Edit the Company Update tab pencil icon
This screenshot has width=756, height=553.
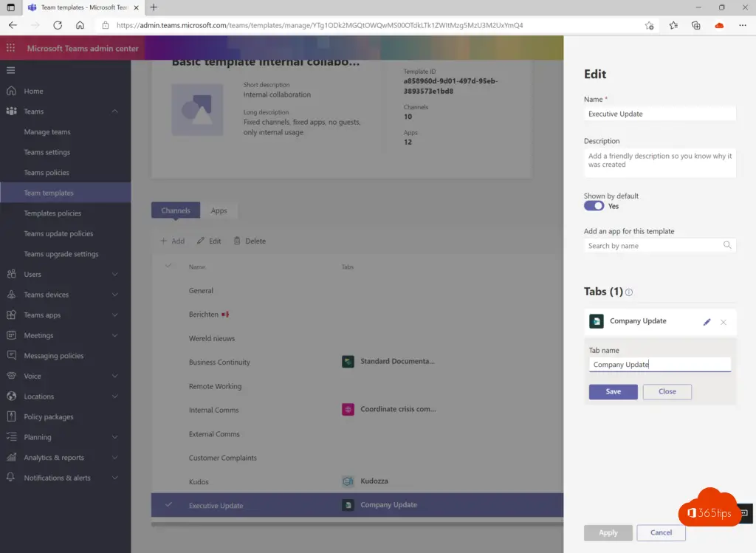coord(707,322)
